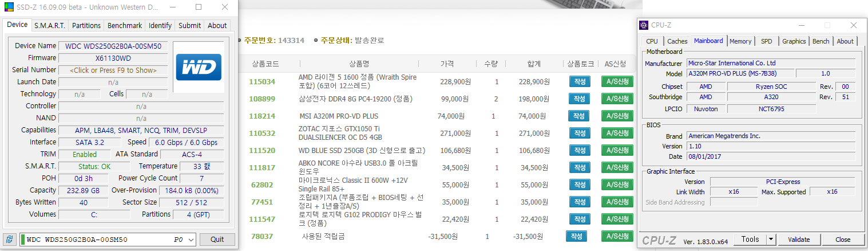Screen dimensions: 868x251
Task: Click the CPU-Z app icon in title bar
Action: point(644,25)
